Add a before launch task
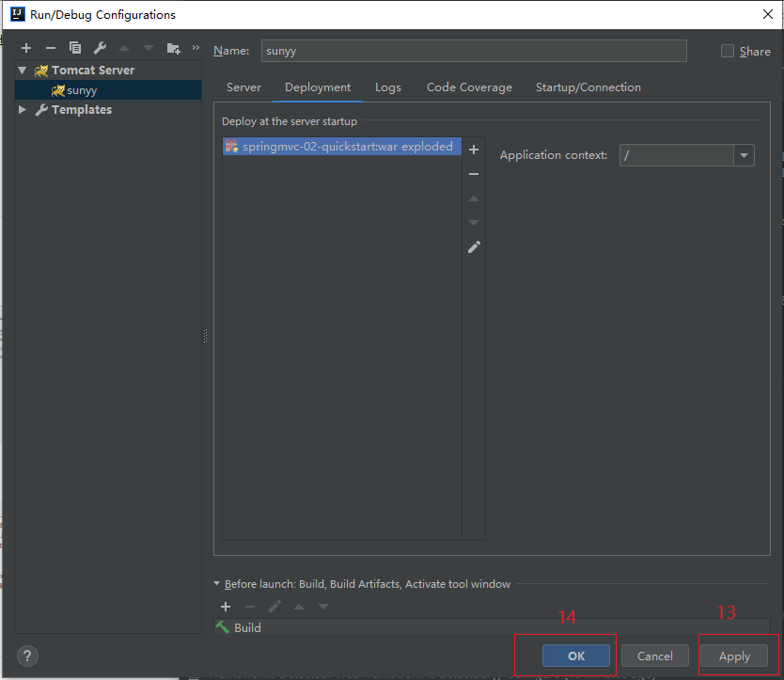This screenshot has height=680, width=784. (x=226, y=607)
